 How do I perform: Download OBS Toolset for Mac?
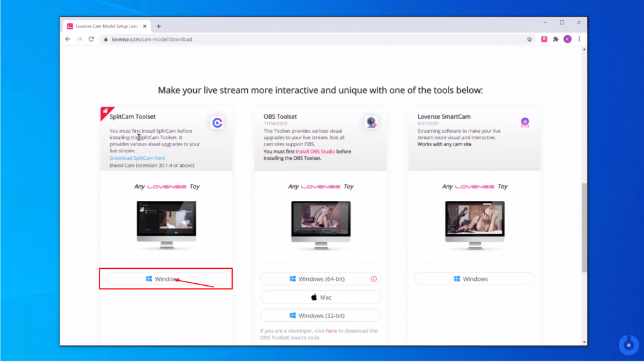click(320, 297)
